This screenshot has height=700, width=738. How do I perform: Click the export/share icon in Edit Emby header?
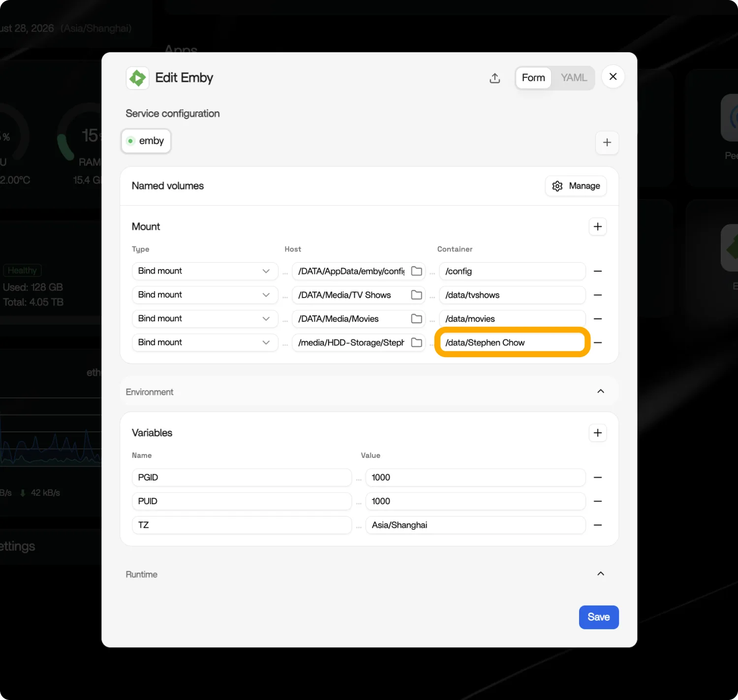point(495,78)
